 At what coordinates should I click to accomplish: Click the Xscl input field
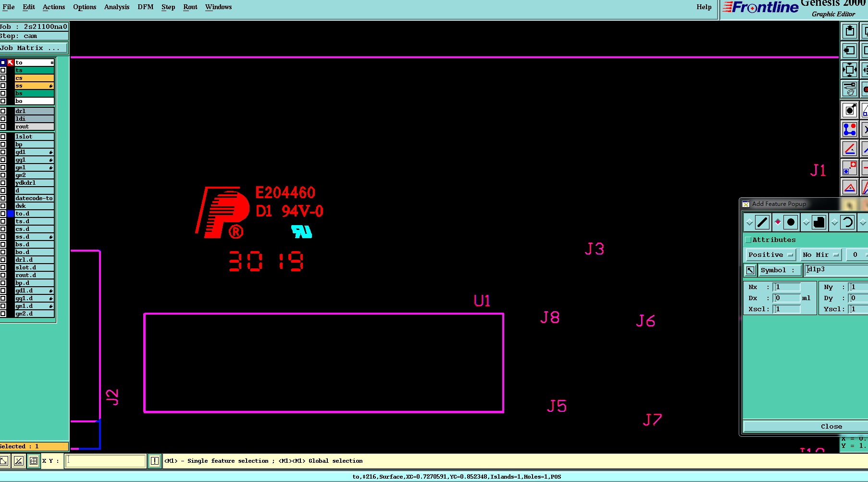pos(787,309)
